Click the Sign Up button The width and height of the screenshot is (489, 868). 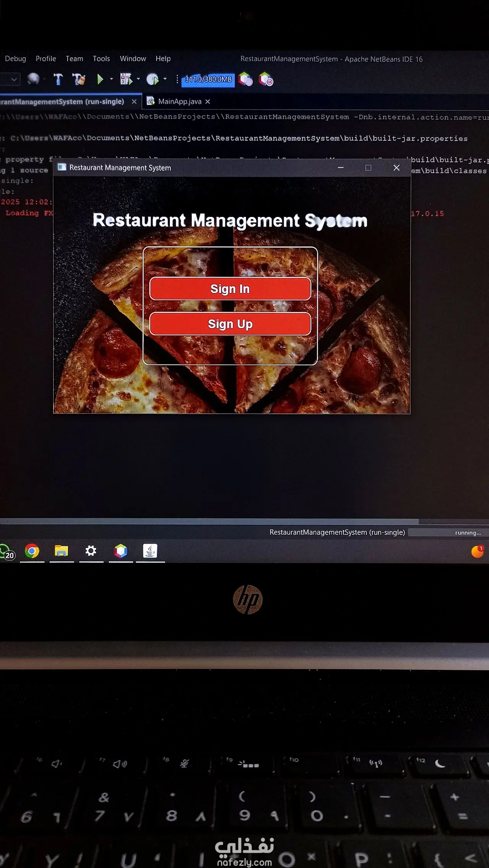(230, 324)
